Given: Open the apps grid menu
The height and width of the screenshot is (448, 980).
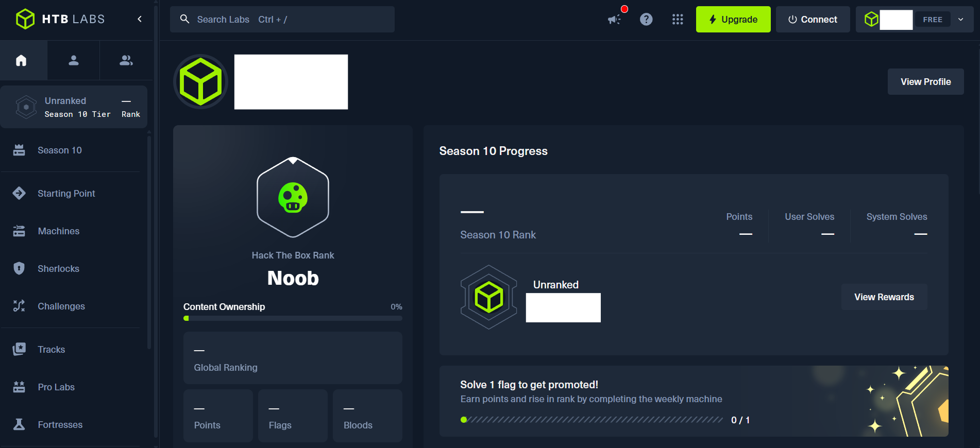Looking at the screenshot, I should point(678,20).
